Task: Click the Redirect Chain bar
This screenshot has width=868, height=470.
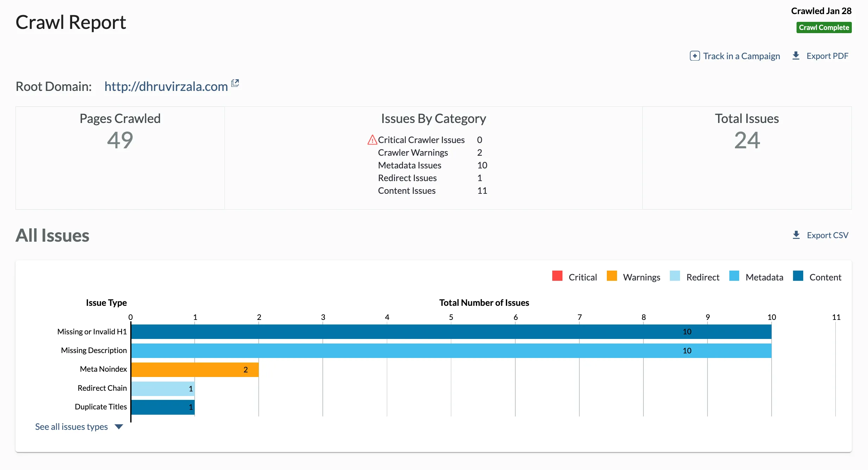Action: tap(163, 389)
